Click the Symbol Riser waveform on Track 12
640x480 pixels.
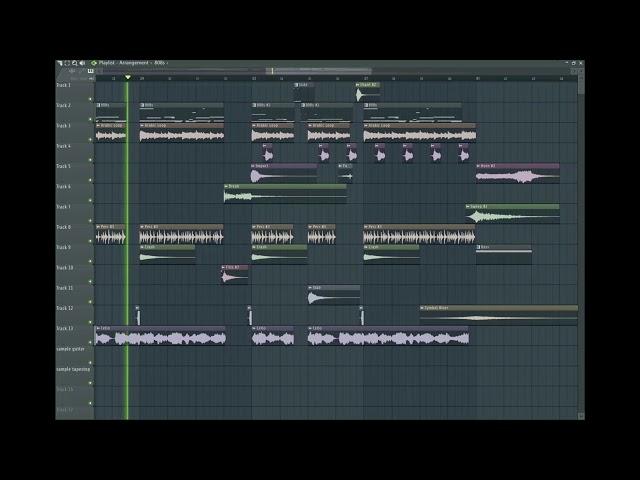[x=499, y=318]
